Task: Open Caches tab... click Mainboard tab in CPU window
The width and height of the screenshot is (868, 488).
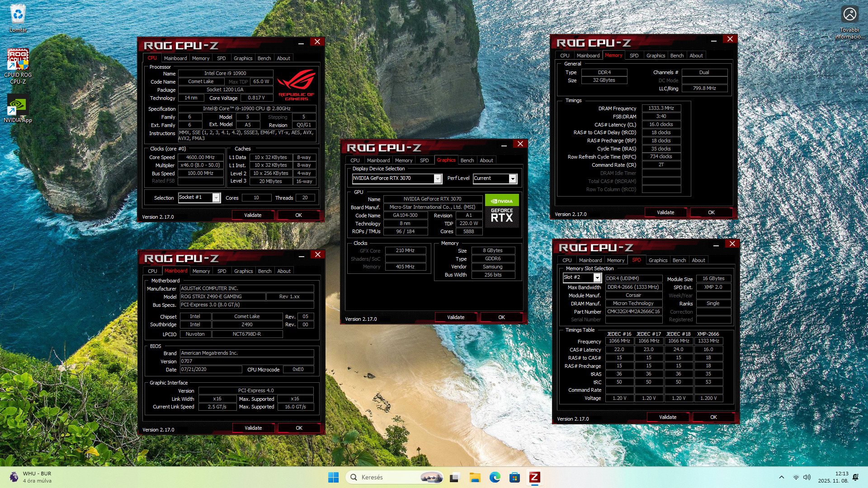Action: point(175,58)
